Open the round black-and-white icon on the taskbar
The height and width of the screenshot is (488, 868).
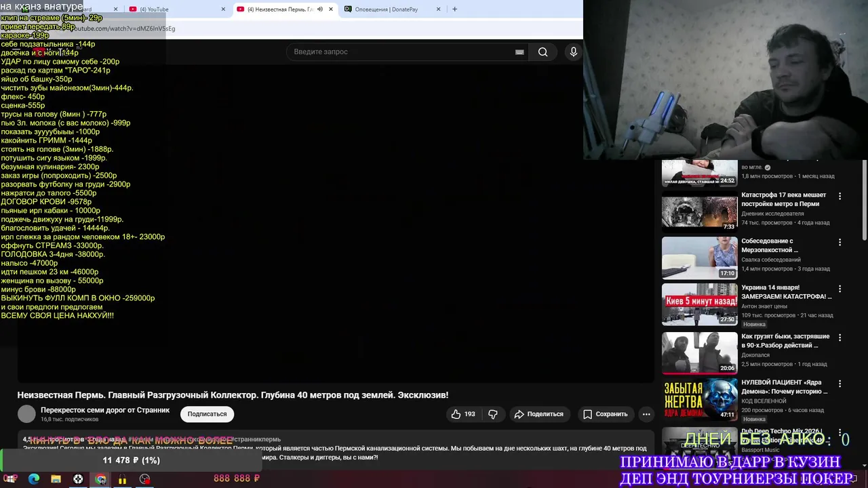pyautogui.click(x=78, y=479)
